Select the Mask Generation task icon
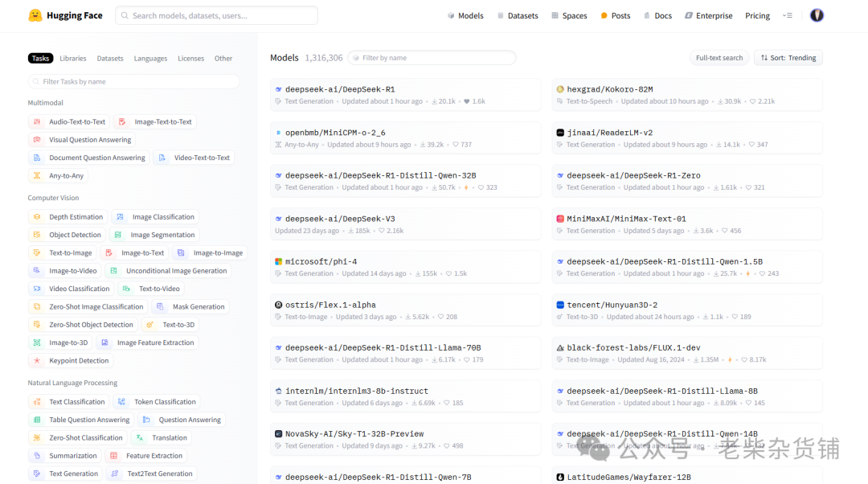868x484 pixels. tap(161, 307)
